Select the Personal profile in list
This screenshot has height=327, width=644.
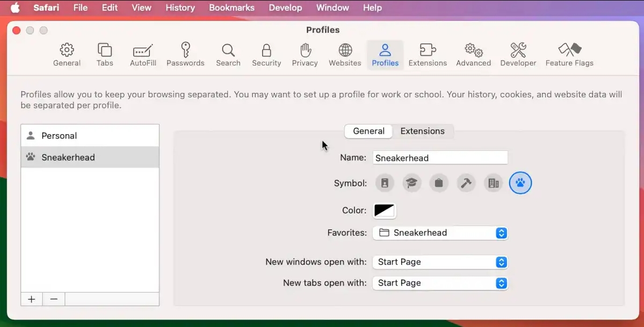(90, 135)
